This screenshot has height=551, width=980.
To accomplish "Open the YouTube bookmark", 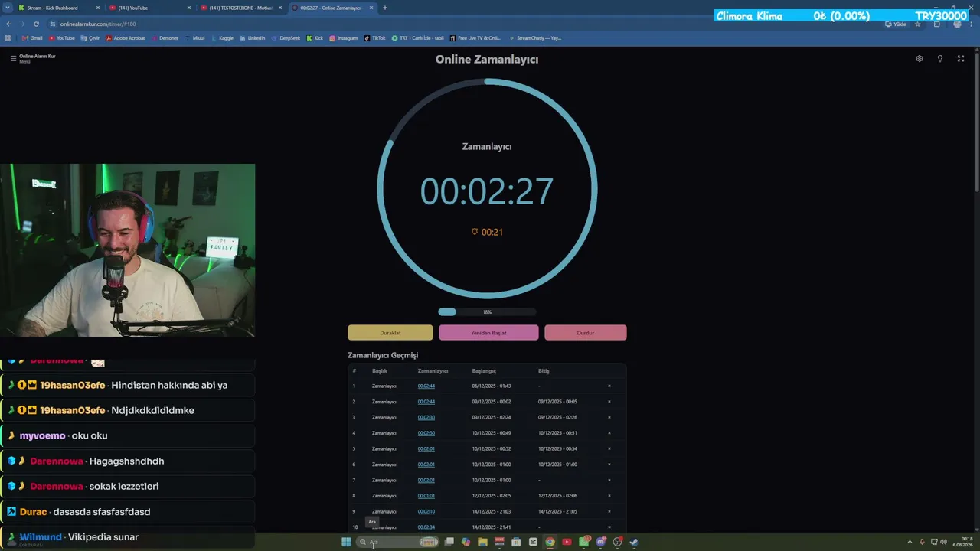I will pyautogui.click(x=62, y=37).
